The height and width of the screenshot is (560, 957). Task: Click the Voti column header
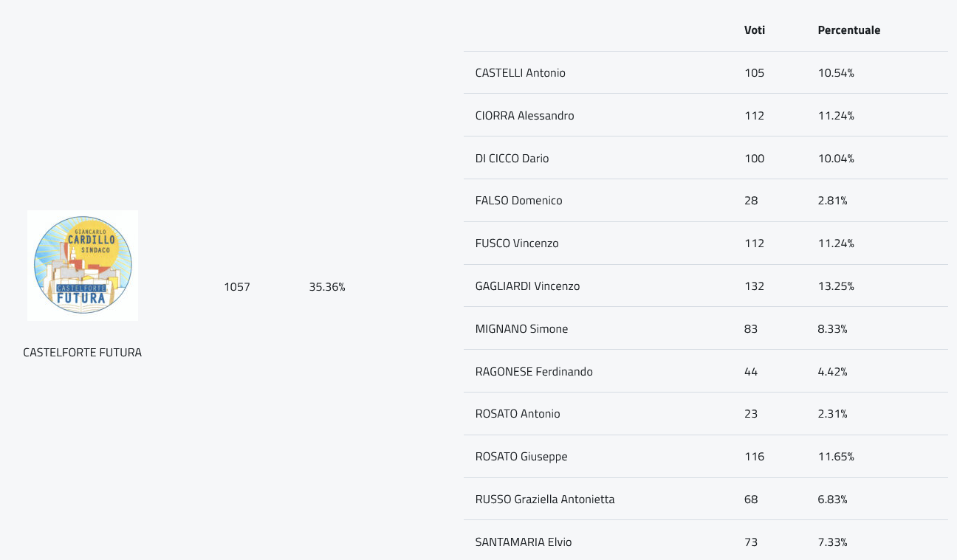click(755, 30)
